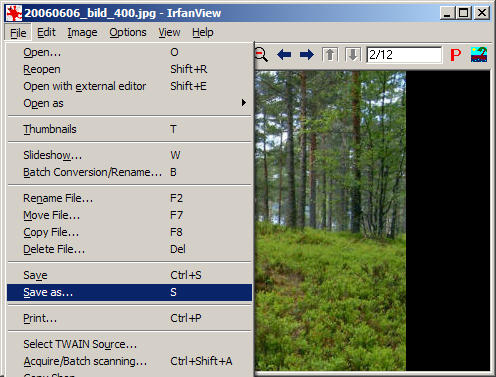Minimize the IrfanView window
Viewport: 496px width, 377px height.
[x=447, y=13]
